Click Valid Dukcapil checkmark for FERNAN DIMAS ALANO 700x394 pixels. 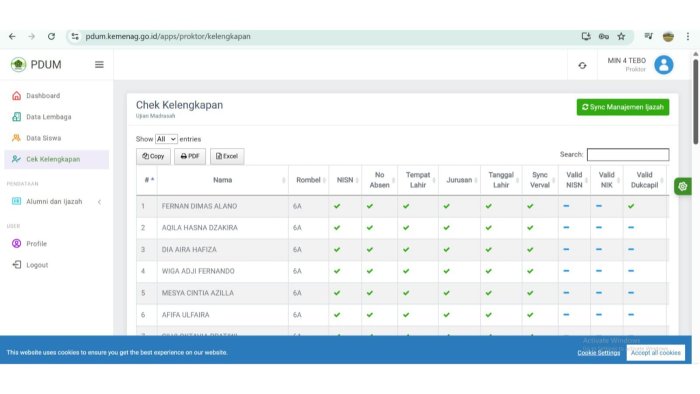click(x=631, y=206)
